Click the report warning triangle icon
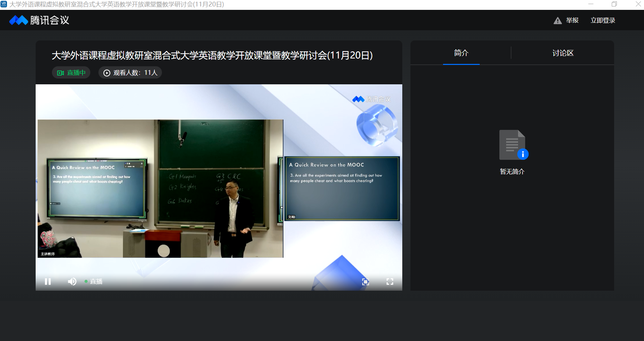Screen dimensions: 644x341 point(557,21)
